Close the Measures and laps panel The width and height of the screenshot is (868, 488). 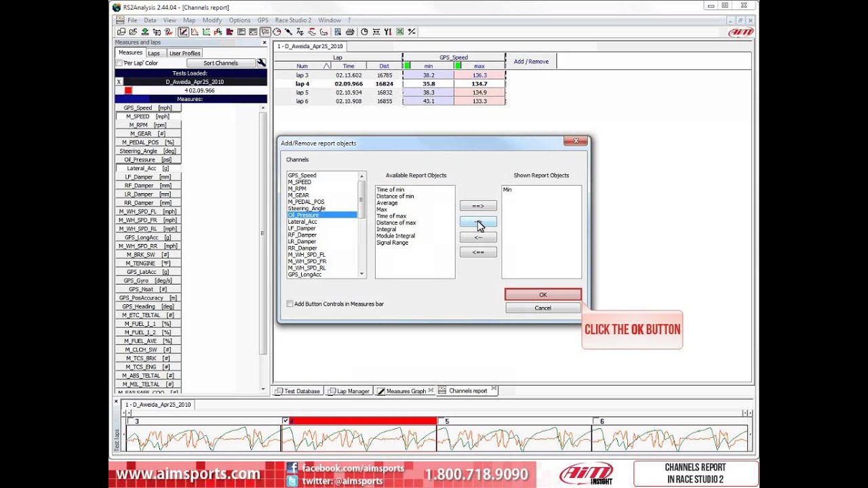[x=264, y=43]
